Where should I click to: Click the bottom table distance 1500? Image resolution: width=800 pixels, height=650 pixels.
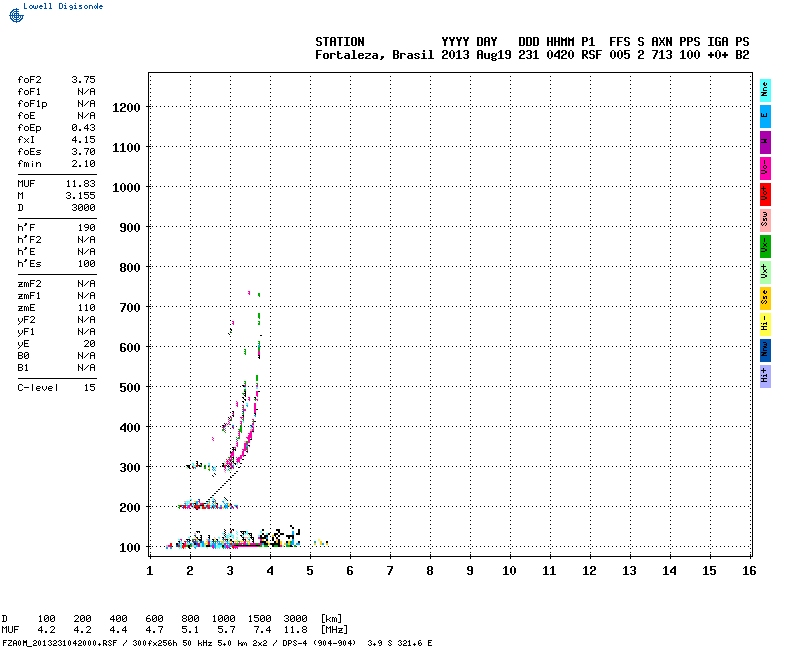click(x=259, y=618)
